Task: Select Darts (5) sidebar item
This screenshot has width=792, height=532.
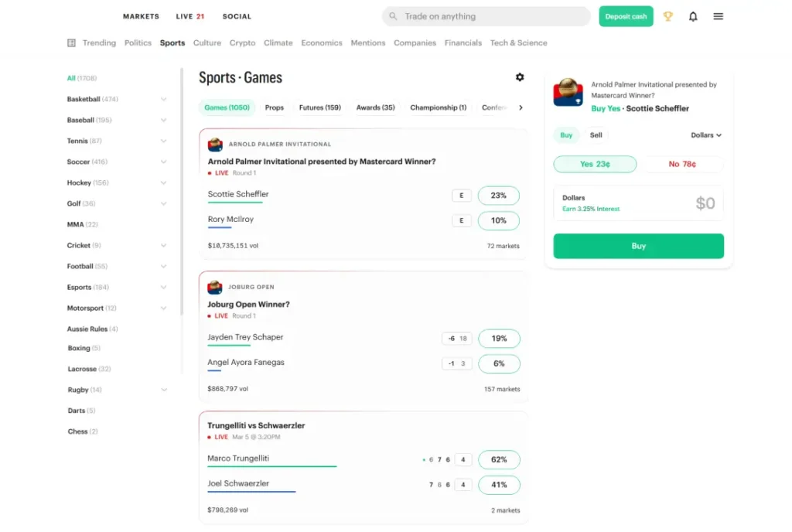Action: point(81,411)
